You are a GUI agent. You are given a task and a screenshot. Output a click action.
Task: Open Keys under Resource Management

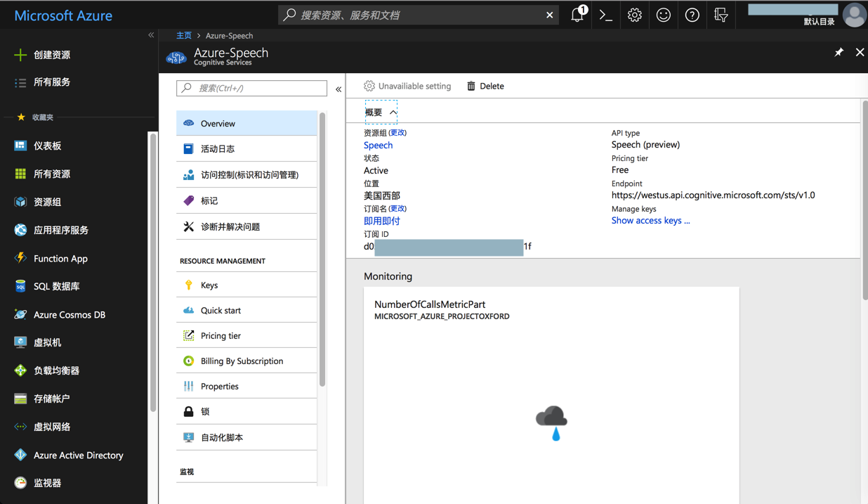[246, 285]
